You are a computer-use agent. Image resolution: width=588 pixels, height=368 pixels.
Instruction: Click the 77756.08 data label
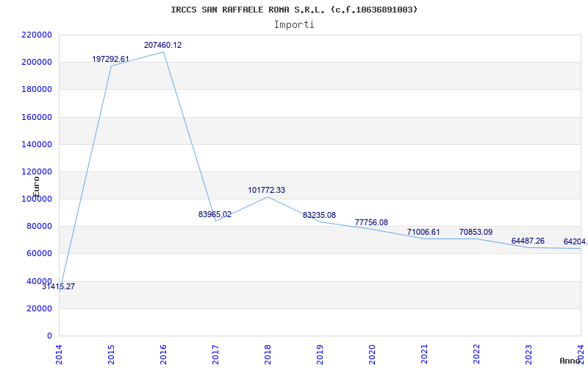[x=372, y=223]
